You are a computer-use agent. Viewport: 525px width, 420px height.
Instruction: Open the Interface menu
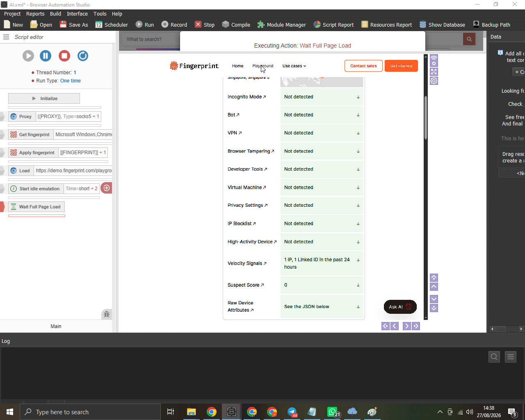(77, 14)
